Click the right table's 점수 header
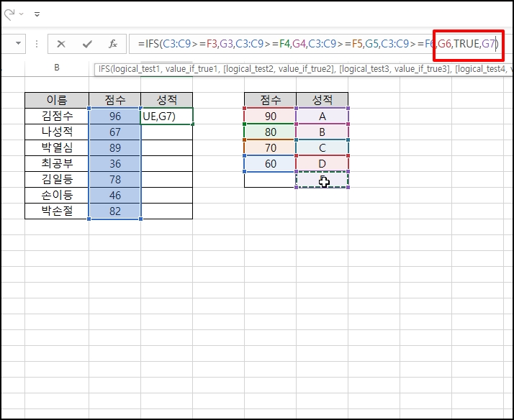514x420 pixels. coord(271,100)
